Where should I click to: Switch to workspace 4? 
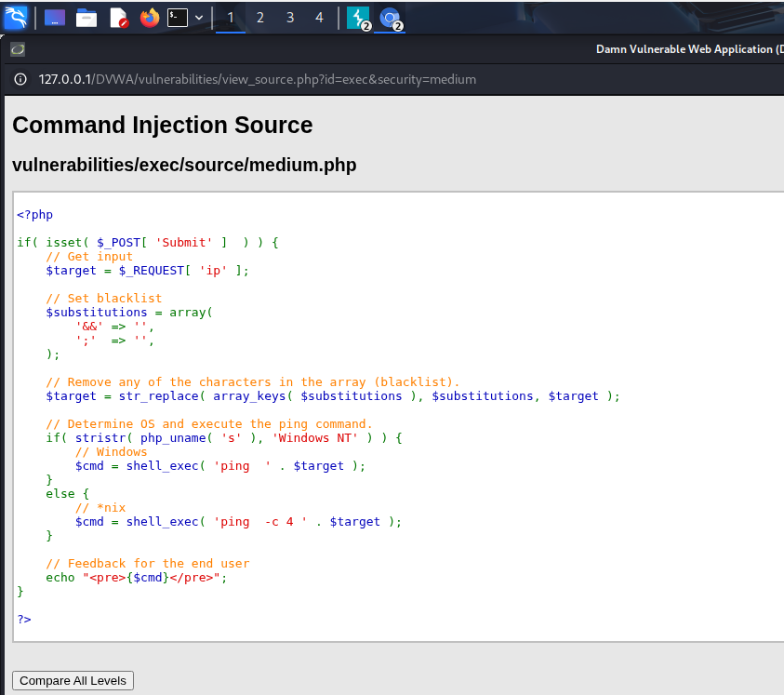[x=320, y=18]
